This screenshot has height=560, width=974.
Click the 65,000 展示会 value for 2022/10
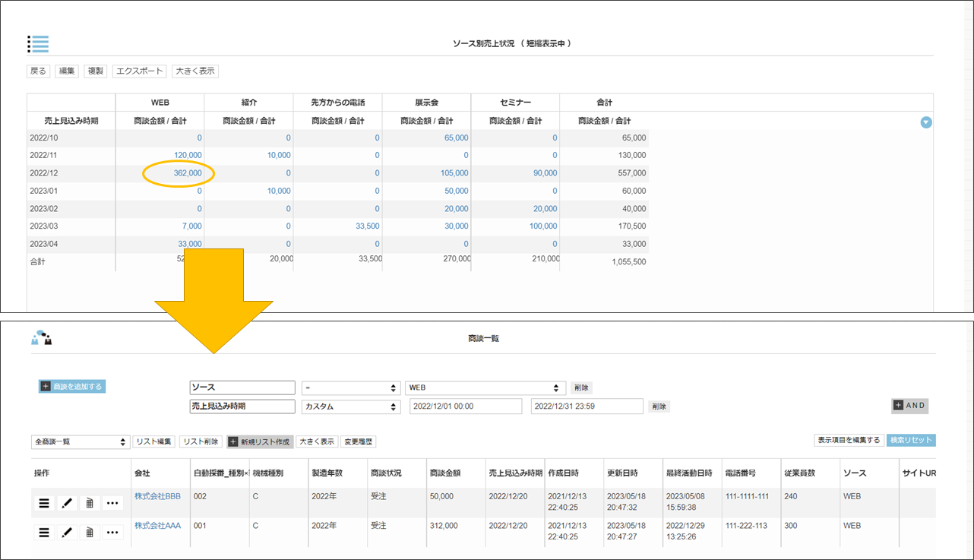click(x=457, y=138)
